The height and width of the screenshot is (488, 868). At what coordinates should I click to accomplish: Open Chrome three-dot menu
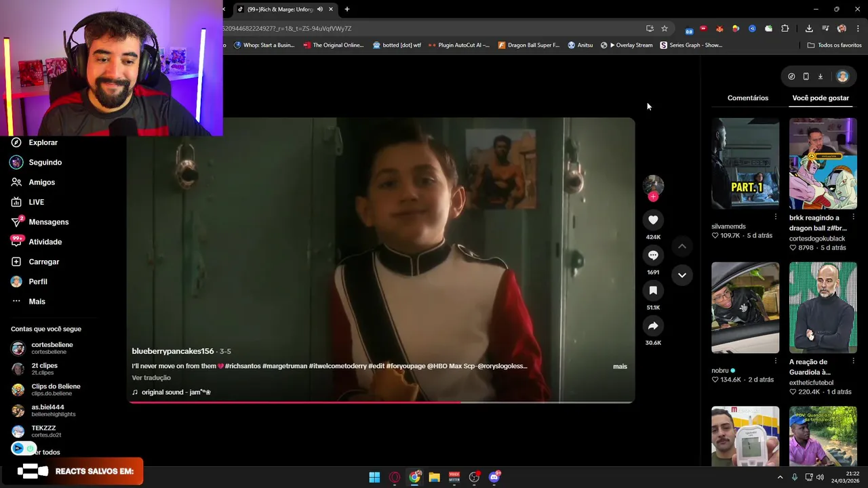(x=858, y=28)
